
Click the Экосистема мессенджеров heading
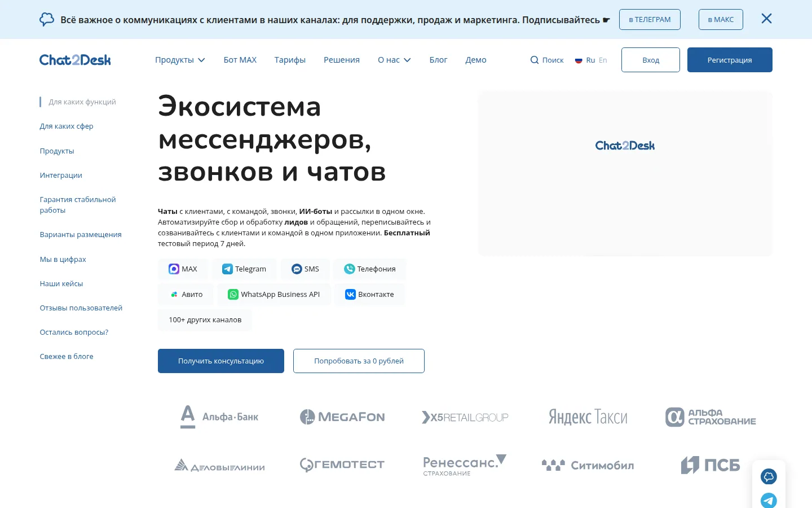click(x=272, y=139)
